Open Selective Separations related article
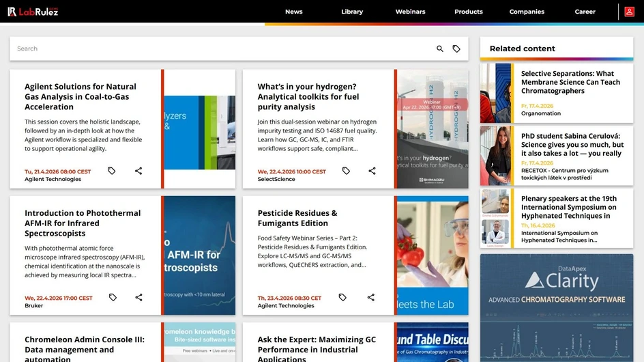 (570, 82)
